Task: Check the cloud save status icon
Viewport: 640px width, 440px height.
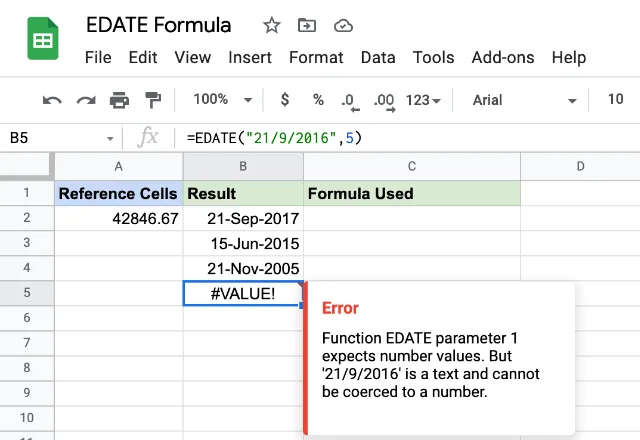Action: pos(343,26)
